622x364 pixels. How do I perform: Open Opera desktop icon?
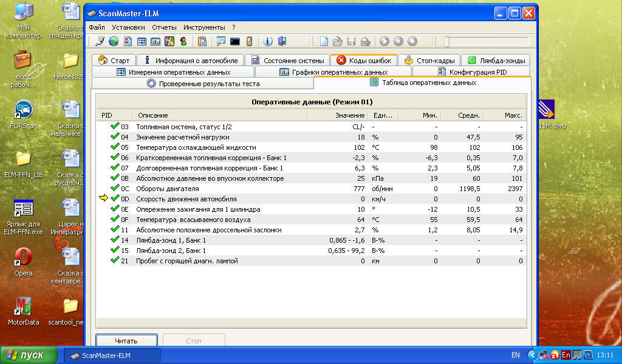coord(23,262)
